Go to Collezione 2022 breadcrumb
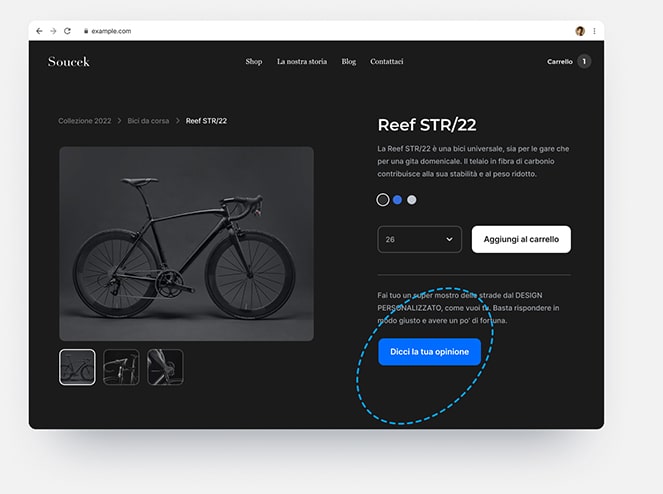The width and height of the screenshot is (663, 494). click(x=85, y=121)
